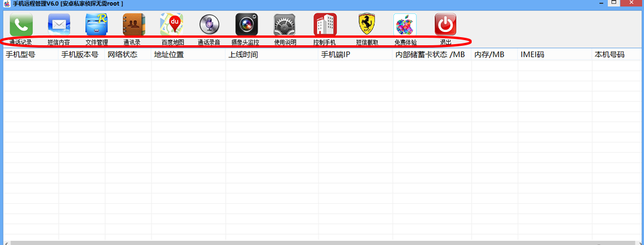Viewport: 644px width, 245px height.
Task: Choose the 免费体验 colorful apple icon
Action: coord(405,24)
